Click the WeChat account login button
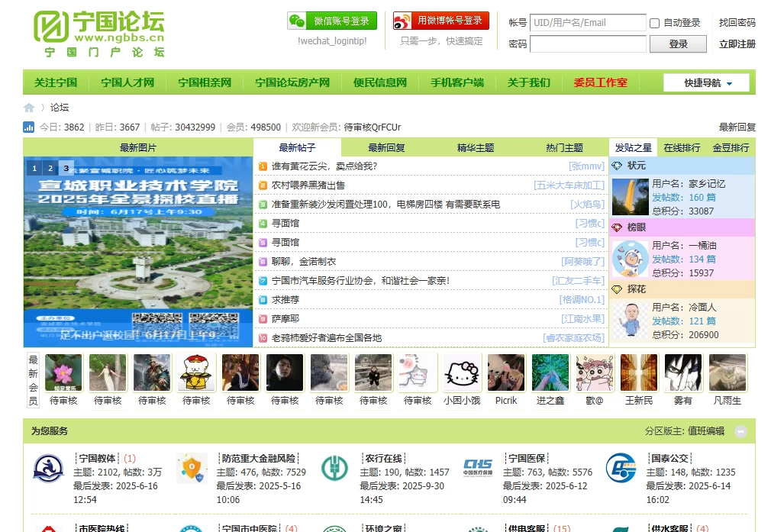This screenshot has height=532, width=771. point(332,21)
